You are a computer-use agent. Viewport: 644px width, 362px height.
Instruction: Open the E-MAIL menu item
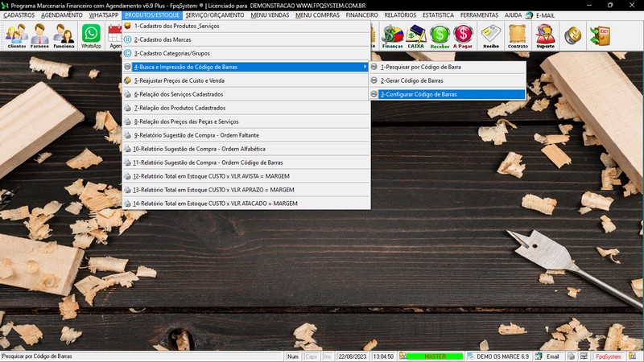pos(545,15)
